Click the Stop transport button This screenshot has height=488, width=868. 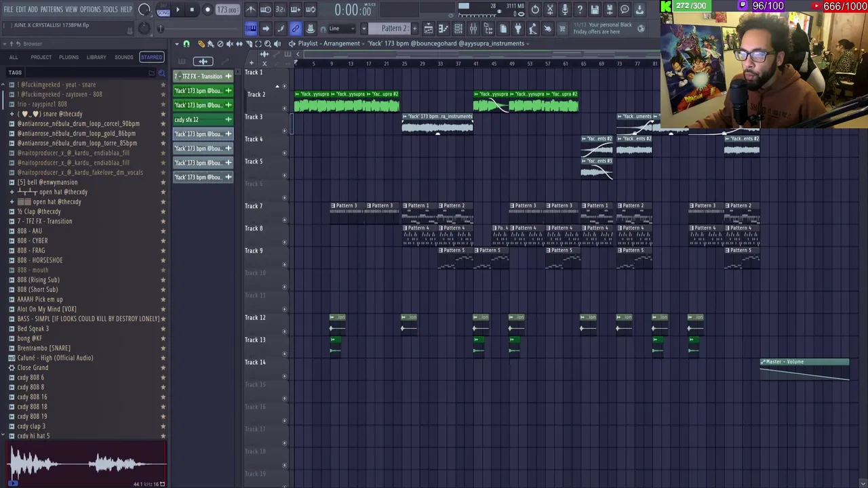coord(192,9)
